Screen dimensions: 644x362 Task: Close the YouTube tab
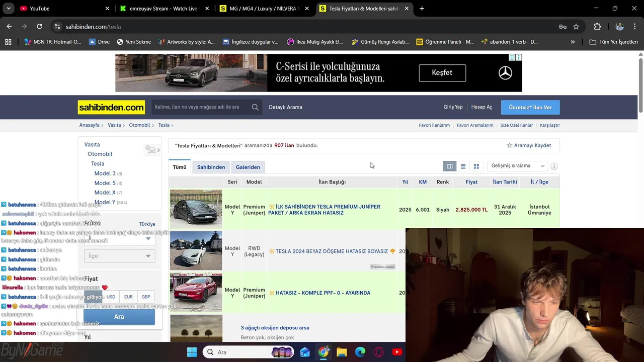tap(107, 9)
